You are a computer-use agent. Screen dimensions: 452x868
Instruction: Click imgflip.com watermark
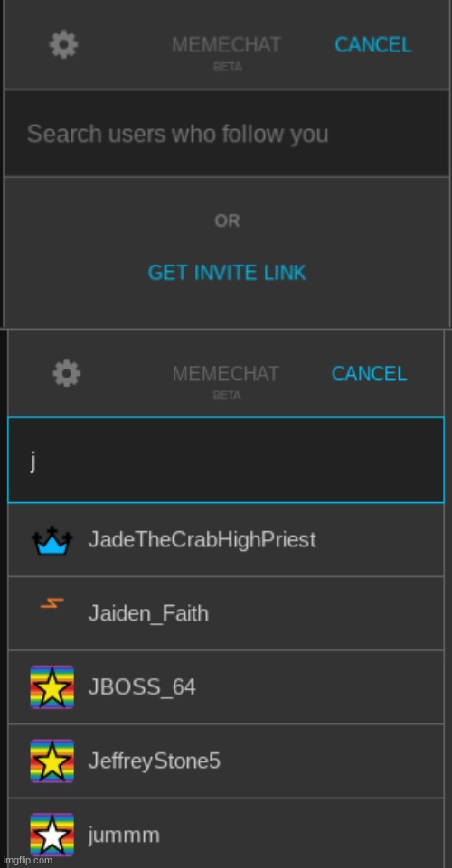click(27, 860)
